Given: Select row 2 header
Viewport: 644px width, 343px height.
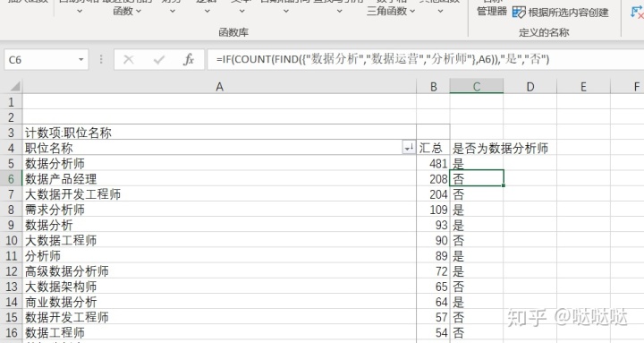Looking at the screenshot, I should [11, 117].
